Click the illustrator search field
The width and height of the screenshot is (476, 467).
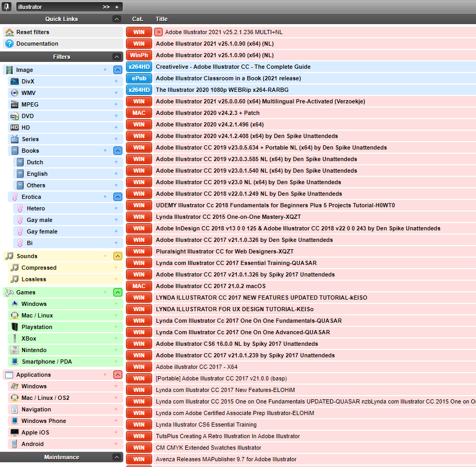(x=58, y=7)
